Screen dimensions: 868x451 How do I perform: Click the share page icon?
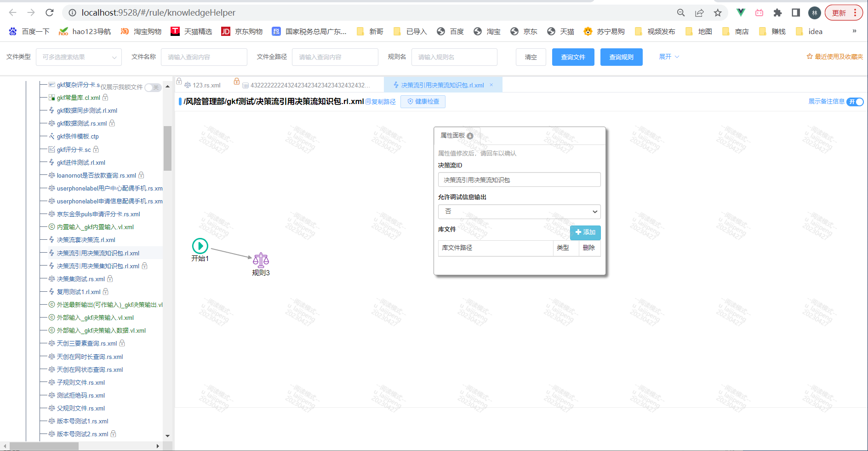pyautogui.click(x=699, y=13)
